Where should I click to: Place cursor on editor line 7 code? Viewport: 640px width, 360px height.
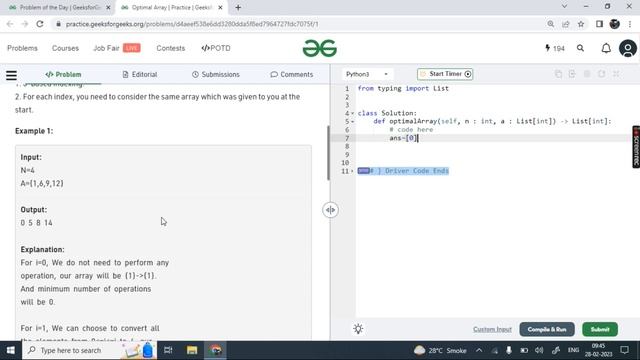[404, 138]
